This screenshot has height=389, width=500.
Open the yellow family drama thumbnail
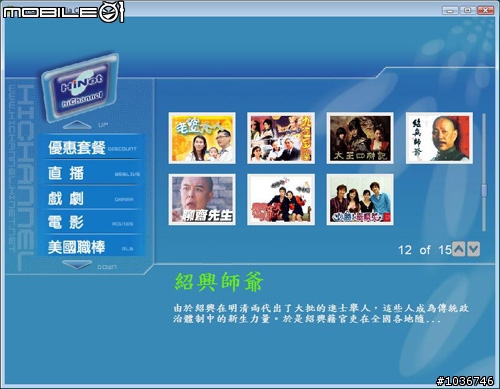202,138
